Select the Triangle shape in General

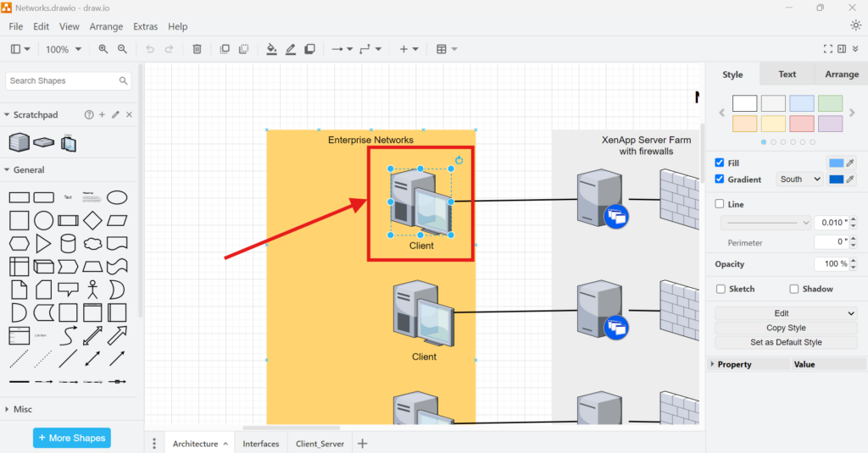(43, 243)
